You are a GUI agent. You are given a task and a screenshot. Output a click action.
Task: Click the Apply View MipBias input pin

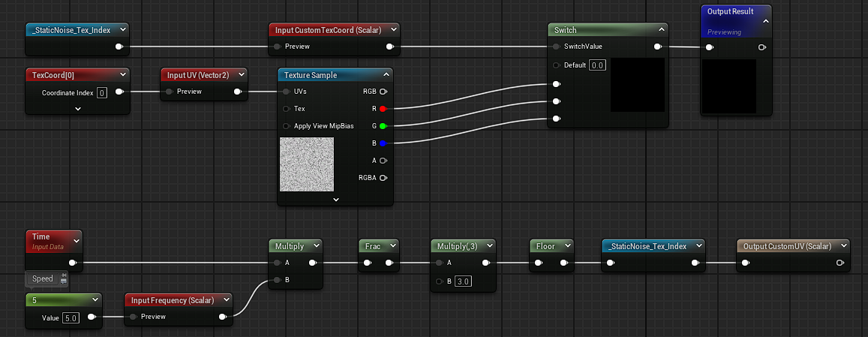pos(286,126)
